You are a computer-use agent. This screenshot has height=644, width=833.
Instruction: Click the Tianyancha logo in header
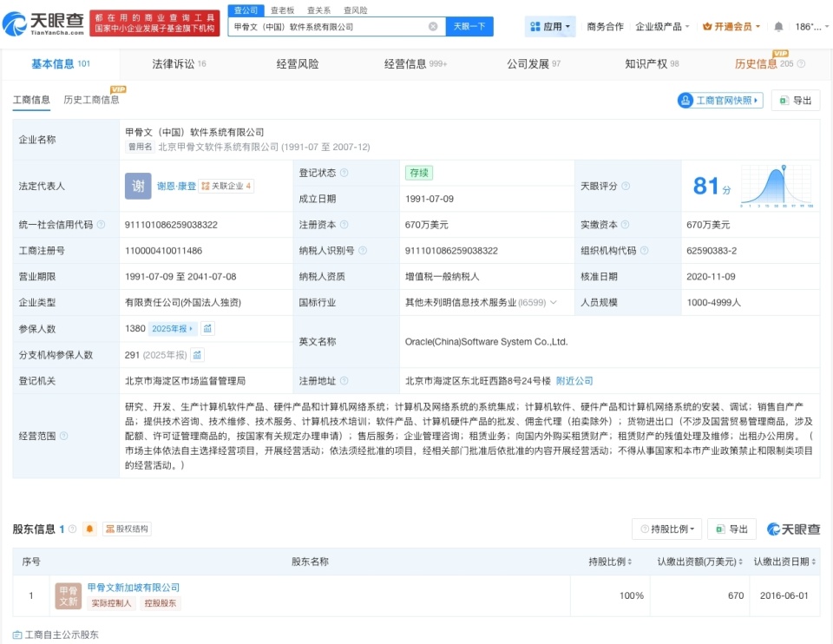point(43,23)
